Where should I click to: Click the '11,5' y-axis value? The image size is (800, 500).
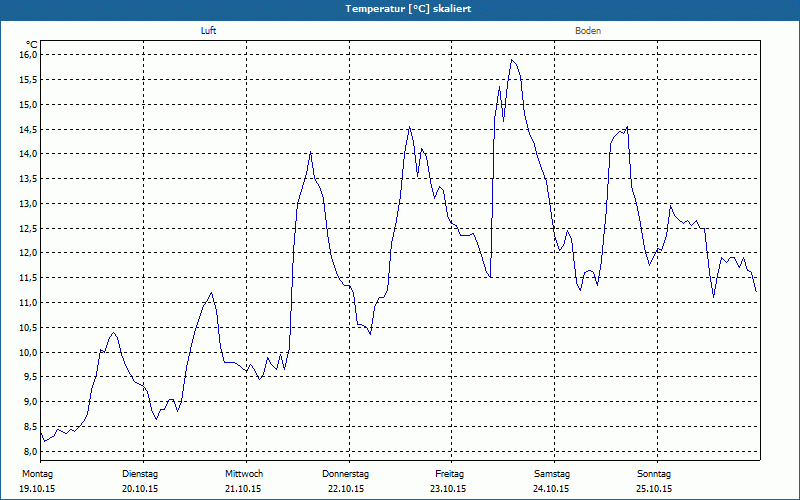pos(29,278)
